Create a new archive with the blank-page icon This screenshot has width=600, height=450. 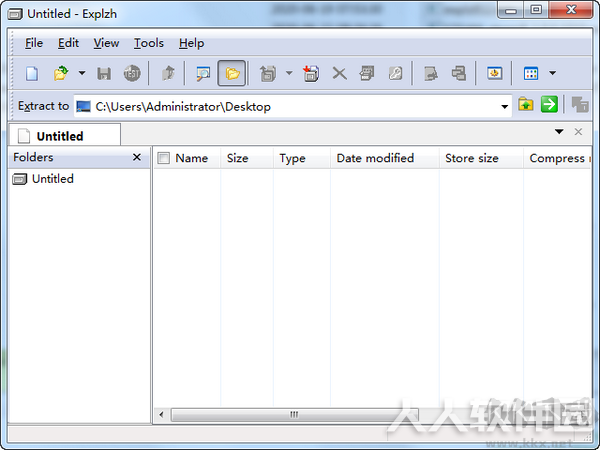(x=32, y=73)
